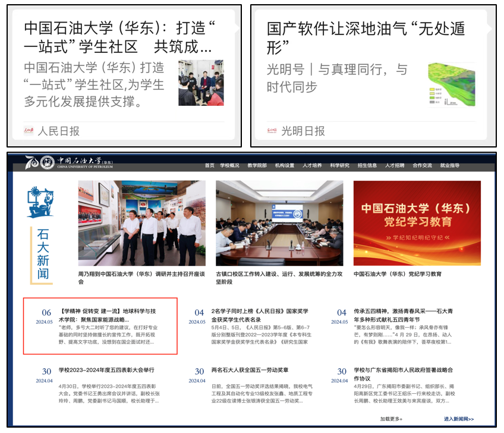
Task: Open the 一站式学生社区 article card thumbnail
Action: 201,83
